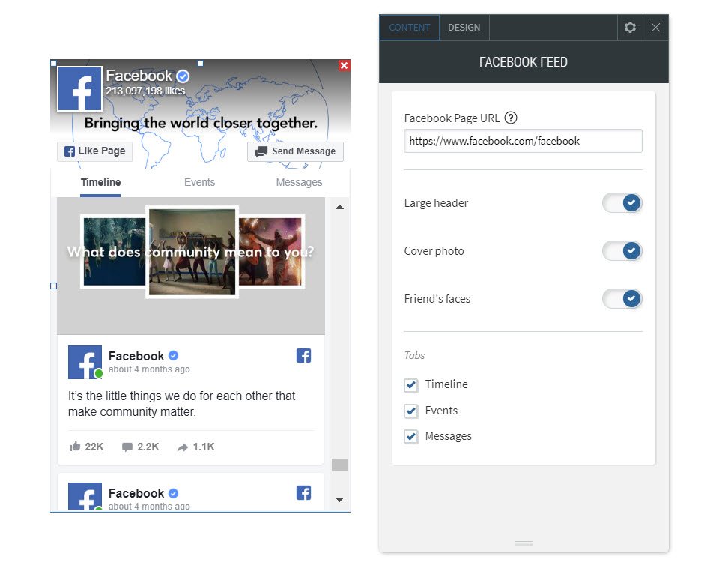Click the Facebook logo on the first post
The height and width of the screenshot is (586, 728).
point(303,355)
